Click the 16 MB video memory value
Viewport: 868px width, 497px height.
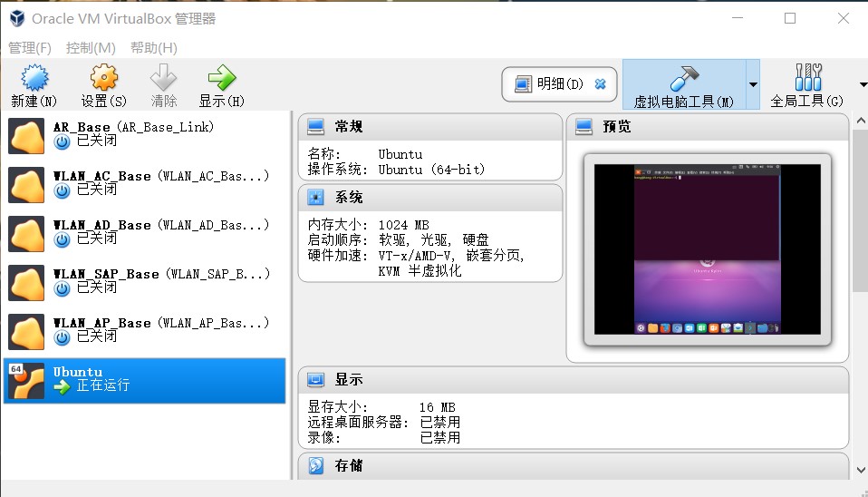[437, 407]
